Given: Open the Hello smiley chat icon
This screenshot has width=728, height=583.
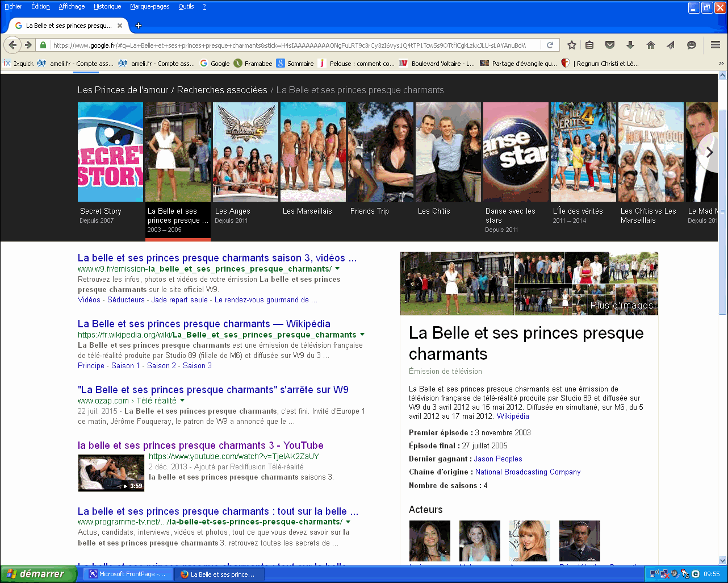Looking at the screenshot, I should tap(691, 45).
